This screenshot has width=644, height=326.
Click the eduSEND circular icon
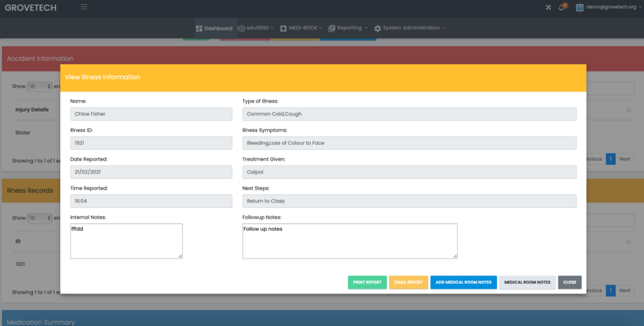[x=241, y=28]
